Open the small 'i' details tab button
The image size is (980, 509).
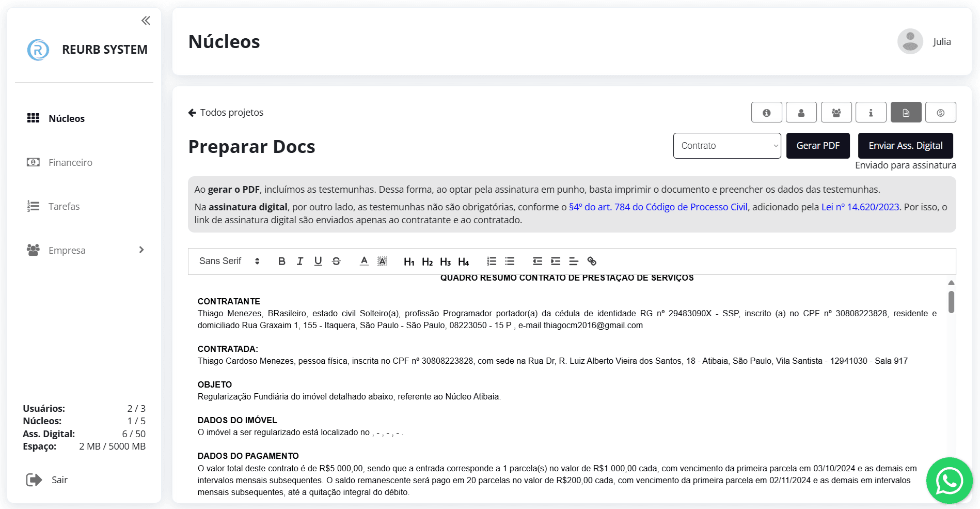[871, 112]
